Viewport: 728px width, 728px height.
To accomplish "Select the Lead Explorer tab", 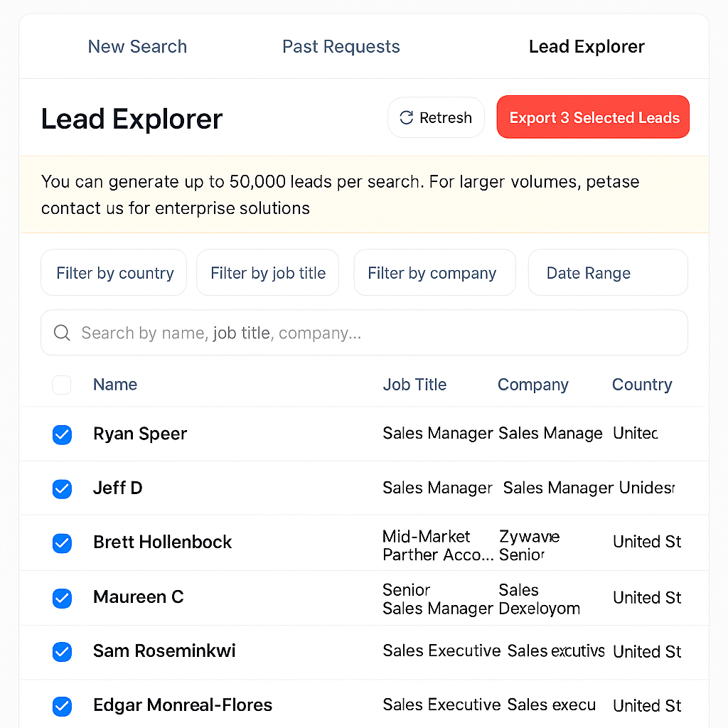I will tap(587, 46).
